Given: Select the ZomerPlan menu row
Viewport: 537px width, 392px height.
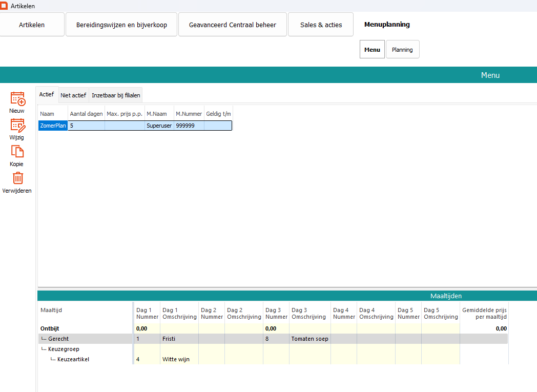Looking at the screenshot, I should [x=53, y=126].
